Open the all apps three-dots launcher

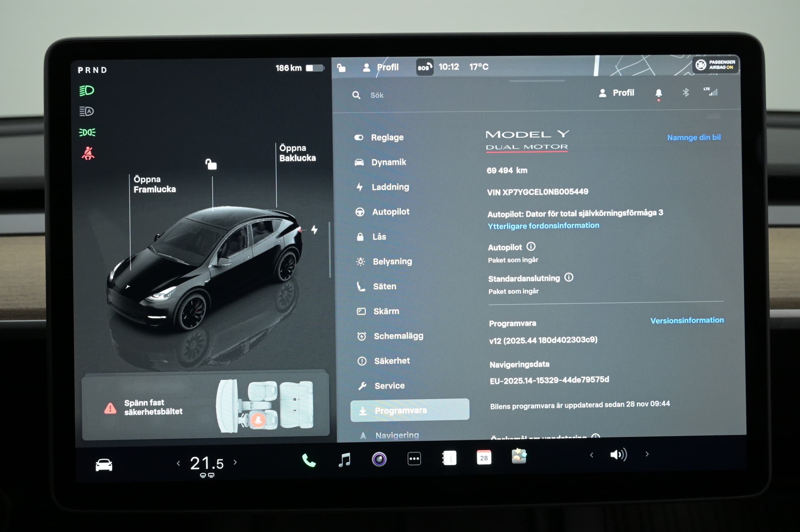click(x=414, y=459)
